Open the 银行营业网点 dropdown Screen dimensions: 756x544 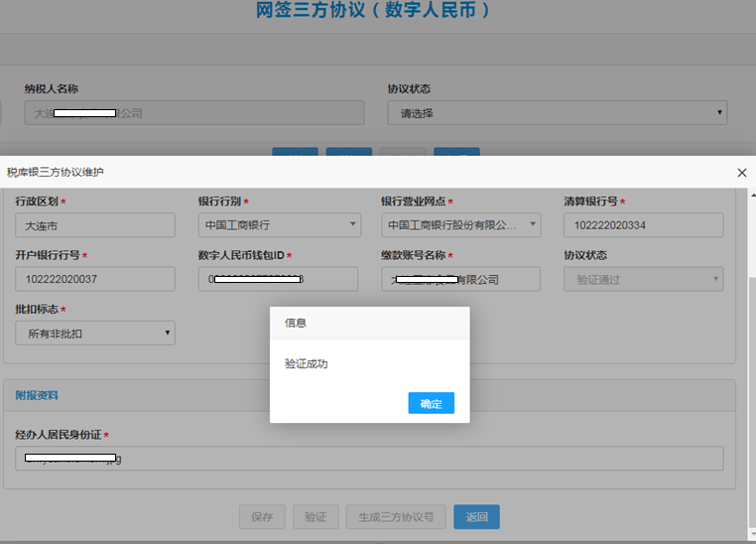(x=461, y=224)
